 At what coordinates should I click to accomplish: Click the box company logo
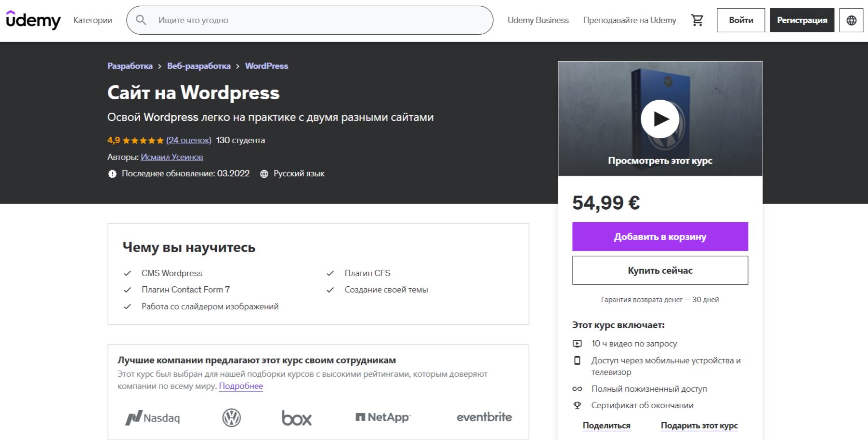coord(297,417)
